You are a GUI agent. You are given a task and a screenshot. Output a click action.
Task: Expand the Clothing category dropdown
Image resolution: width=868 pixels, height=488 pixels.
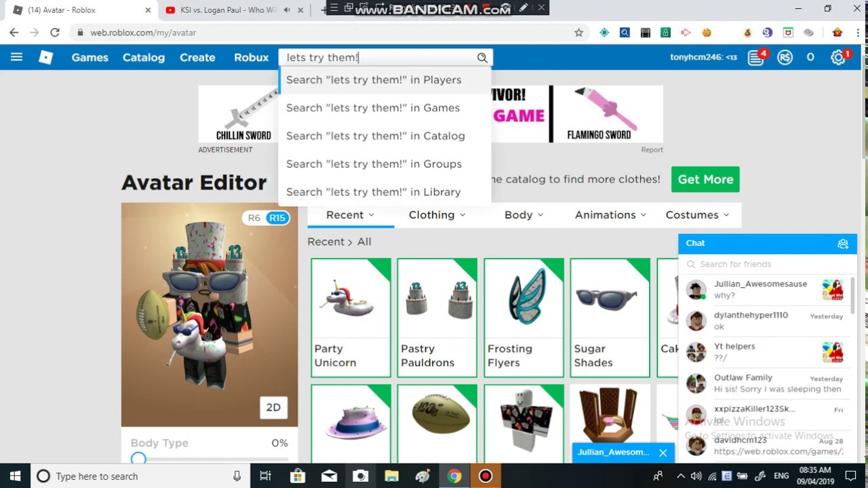(437, 215)
